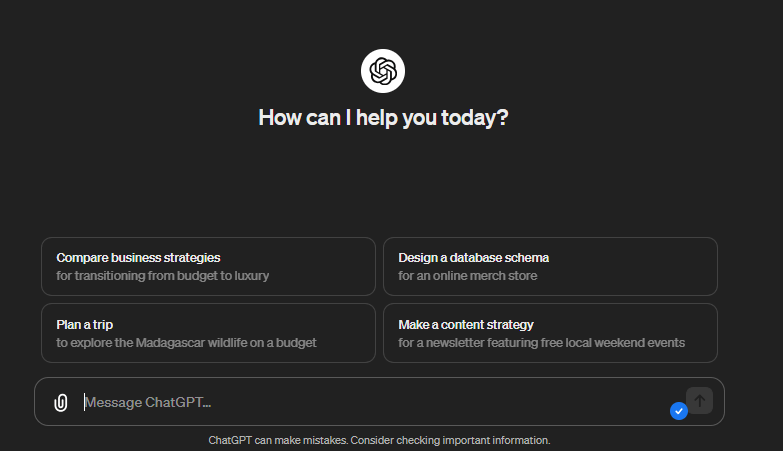Click 'ChatGPT can make mistakes' disclaimer sentence
The height and width of the screenshot is (451, 783).
coord(278,441)
